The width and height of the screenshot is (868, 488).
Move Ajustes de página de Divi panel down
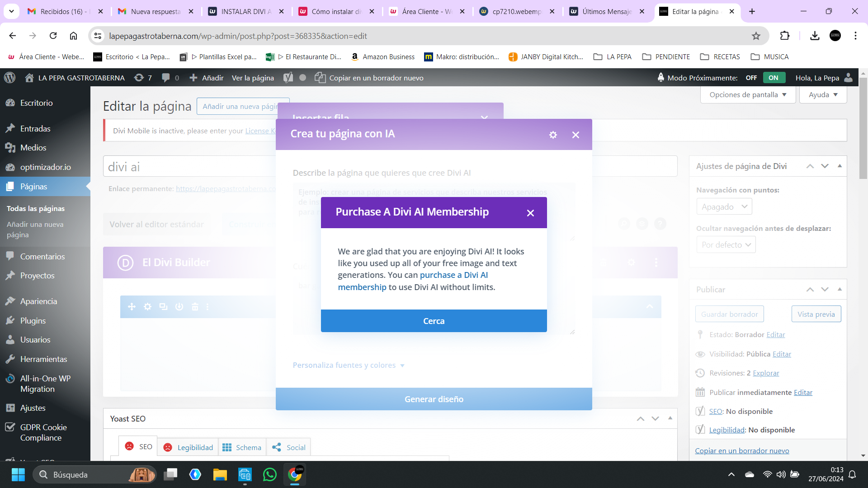tap(825, 166)
